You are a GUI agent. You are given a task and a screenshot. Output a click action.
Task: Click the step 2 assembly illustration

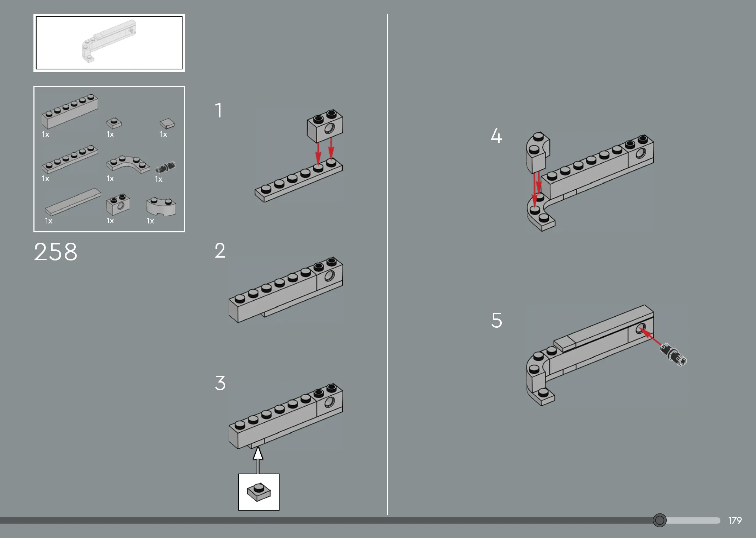[286, 290]
